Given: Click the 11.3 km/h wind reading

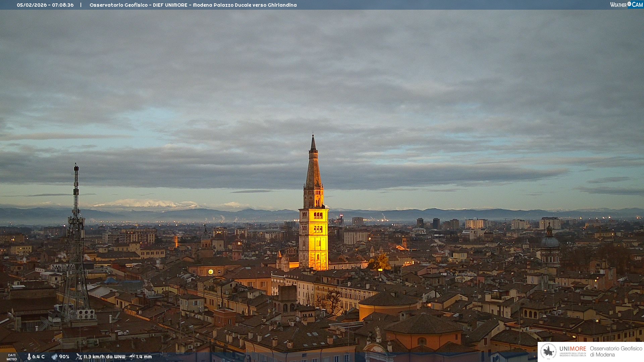Looking at the screenshot, I should [104, 357].
